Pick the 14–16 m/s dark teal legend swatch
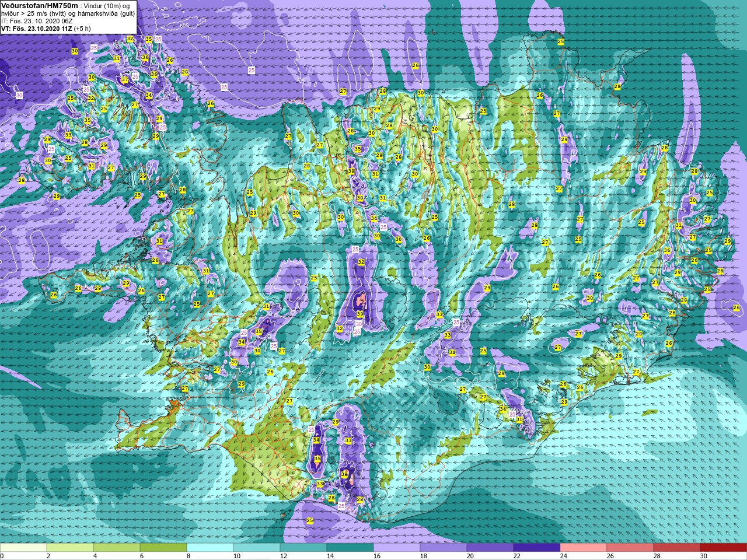The height and width of the screenshot is (560, 747). pyautogui.click(x=350, y=548)
